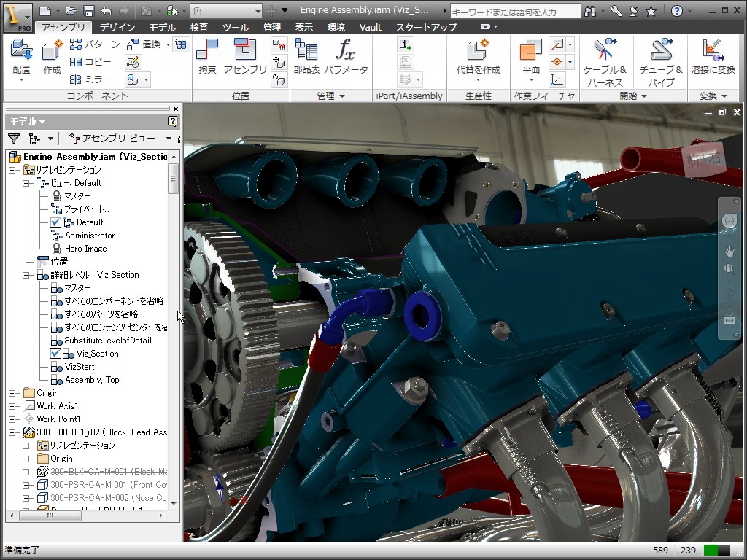Click the UCS coordinate system icon in ribbon
747x560 pixels.
pos(557,79)
